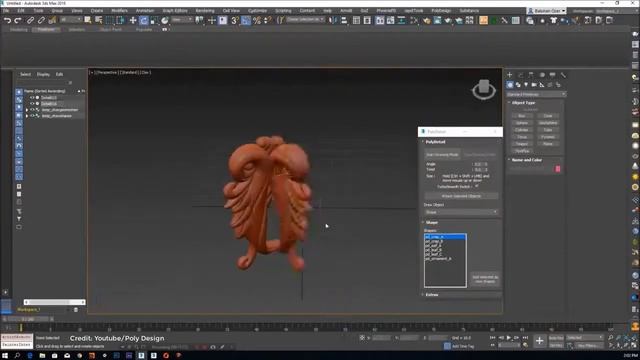
Task: Undo the last action in toolbar
Action: (x=7, y=20)
